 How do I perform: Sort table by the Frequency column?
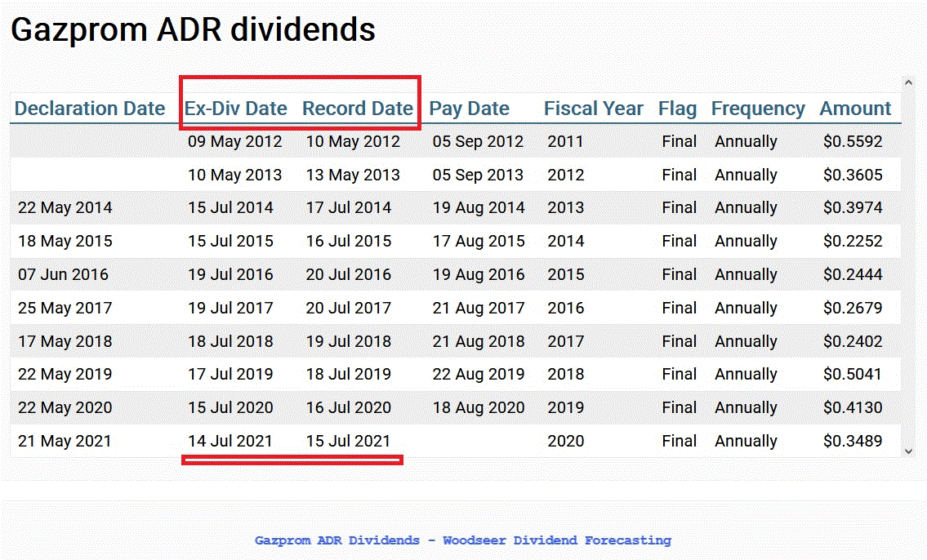[758, 108]
